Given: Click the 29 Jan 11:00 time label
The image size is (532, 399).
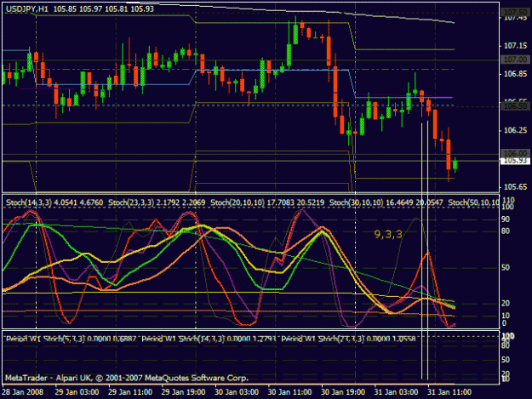Looking at the screenshot, I should 130,392.
